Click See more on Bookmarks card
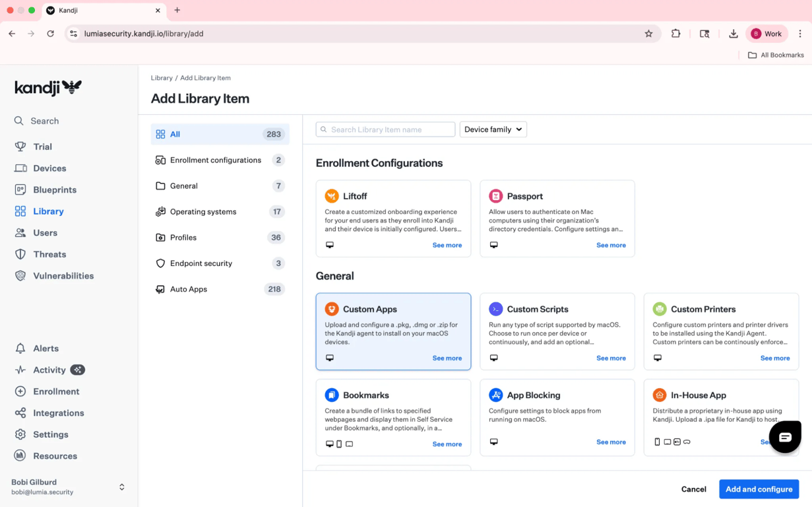This screenshot has width=812, height=507. click(447, 444)
